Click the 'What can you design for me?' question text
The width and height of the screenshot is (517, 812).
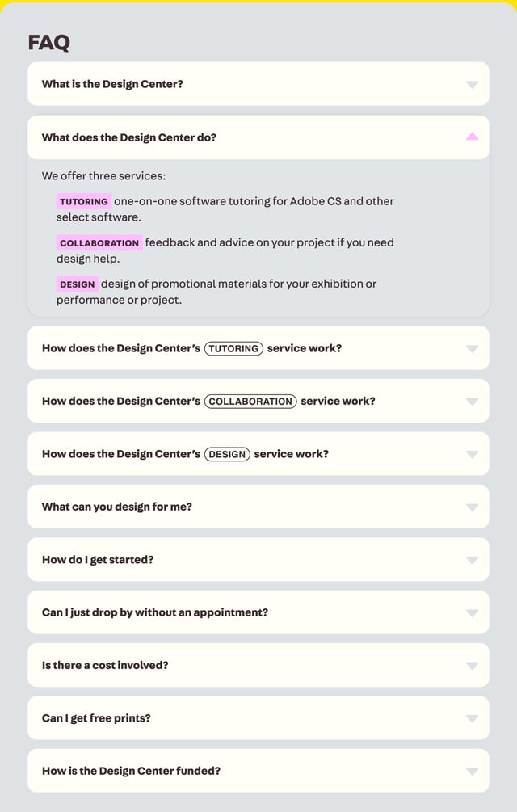click(118, 507)
